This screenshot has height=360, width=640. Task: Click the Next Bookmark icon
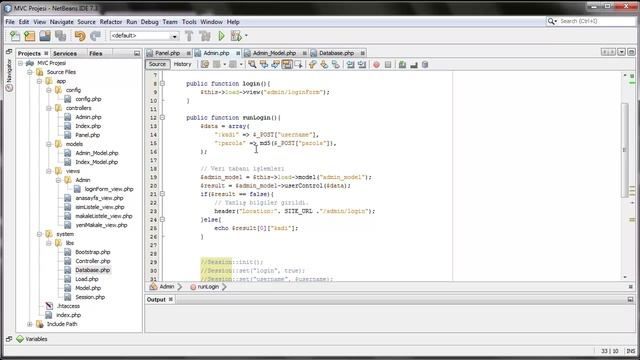click(x=324, y=64)
